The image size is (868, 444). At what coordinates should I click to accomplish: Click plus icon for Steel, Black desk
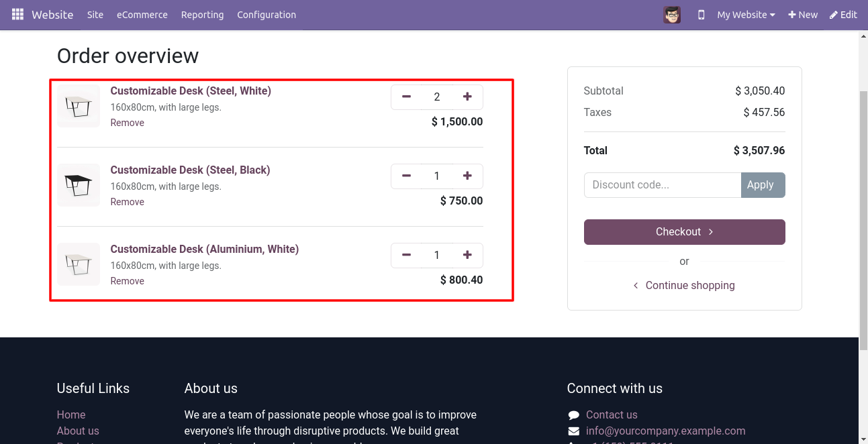467,176
